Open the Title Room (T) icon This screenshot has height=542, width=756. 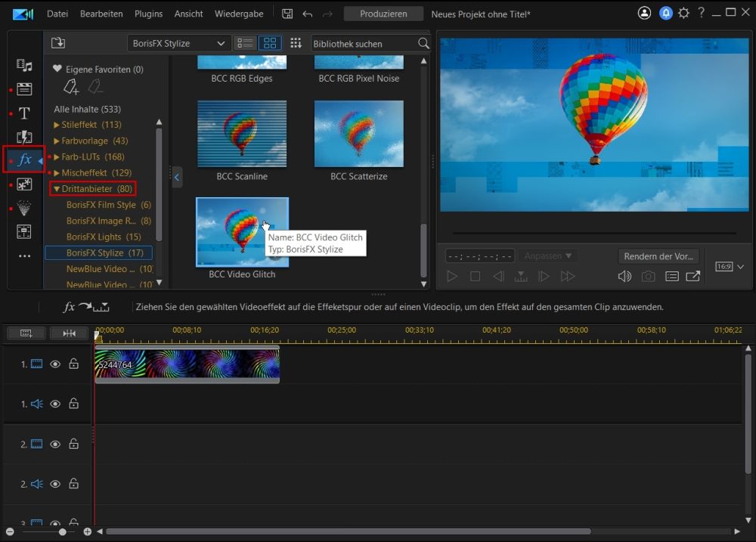click(x=24, y=113)
